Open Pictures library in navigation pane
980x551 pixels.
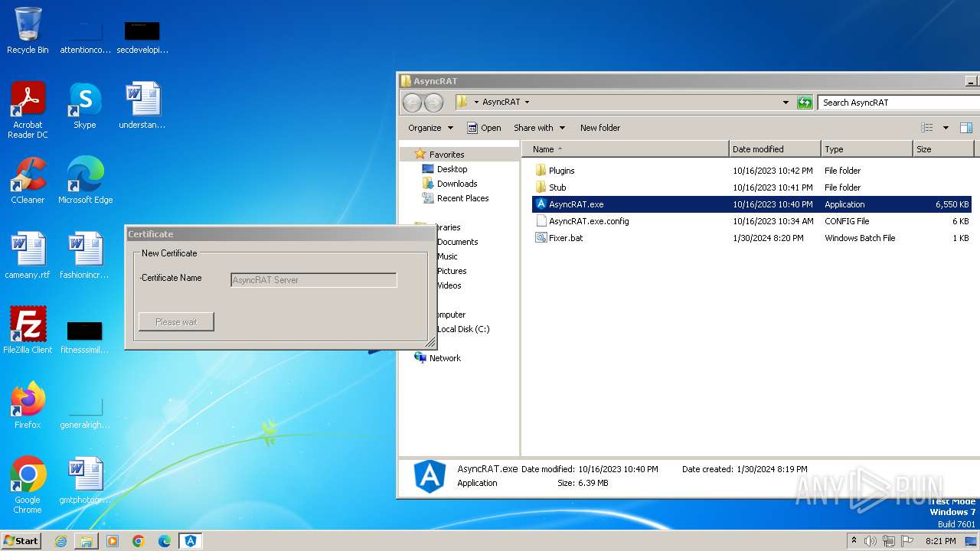(452, 271)
